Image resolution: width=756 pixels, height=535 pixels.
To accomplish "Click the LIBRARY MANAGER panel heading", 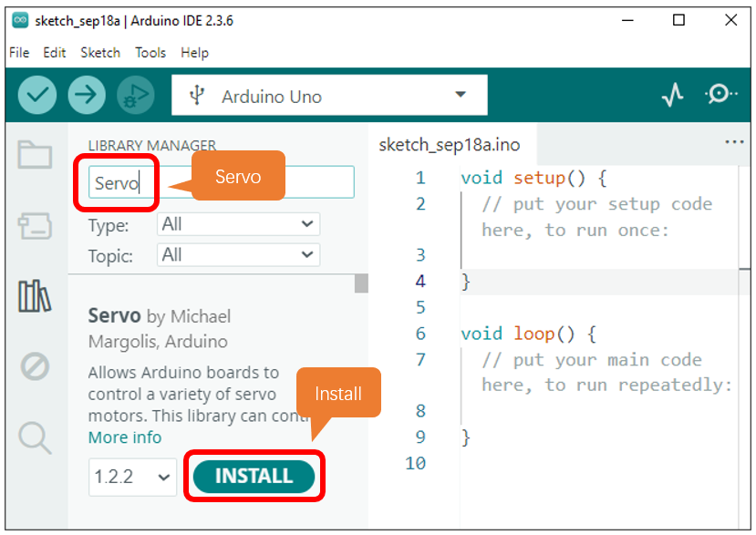I will pyautogui.click(x=152, y=145).
